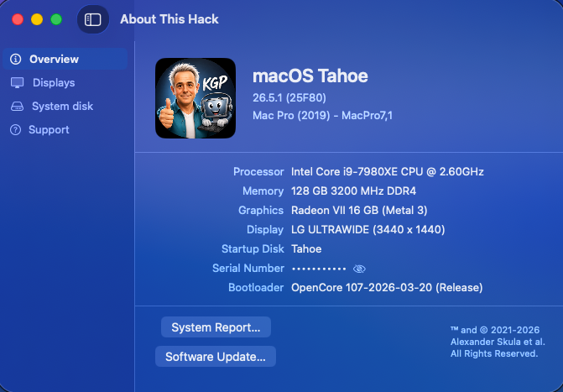Image resolution: width=563 pixels, height=392 pixels.
Task: Launch Software Update...
Action: (216, 357)
